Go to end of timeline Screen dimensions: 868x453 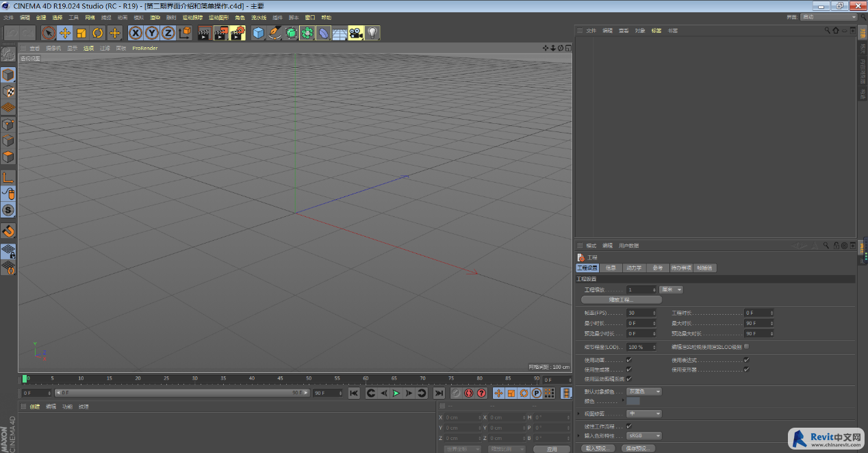439,393
